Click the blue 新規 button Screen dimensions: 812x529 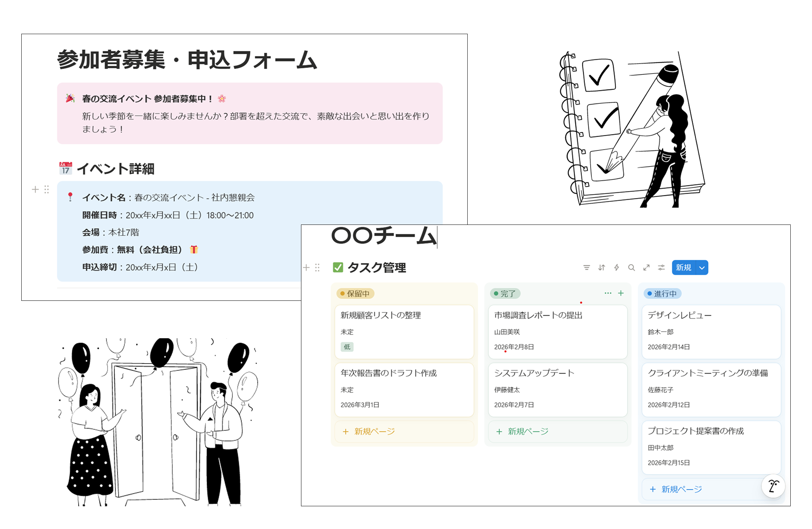pos(684,267)
